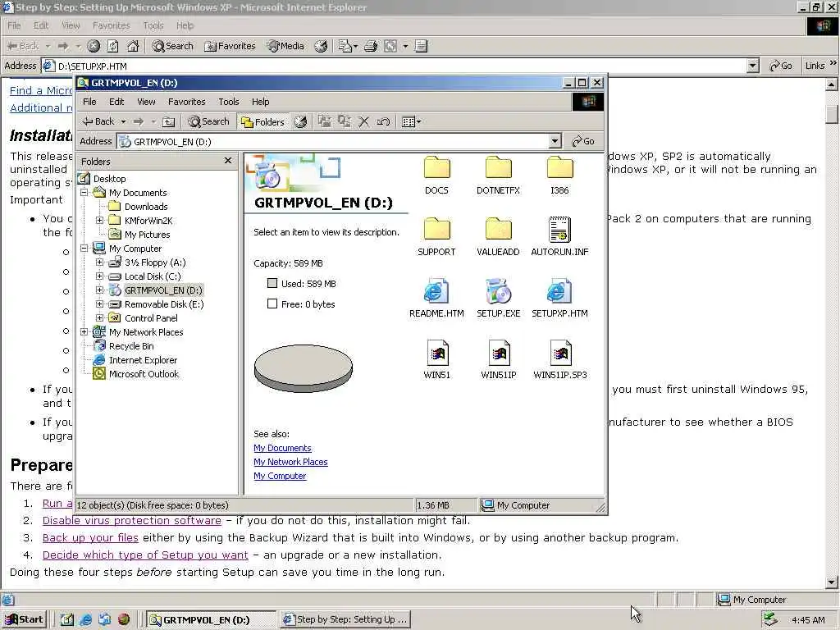Click Search in the GRTMPVOL_EN window toolbar
The image size is (840, 630).
208,121
